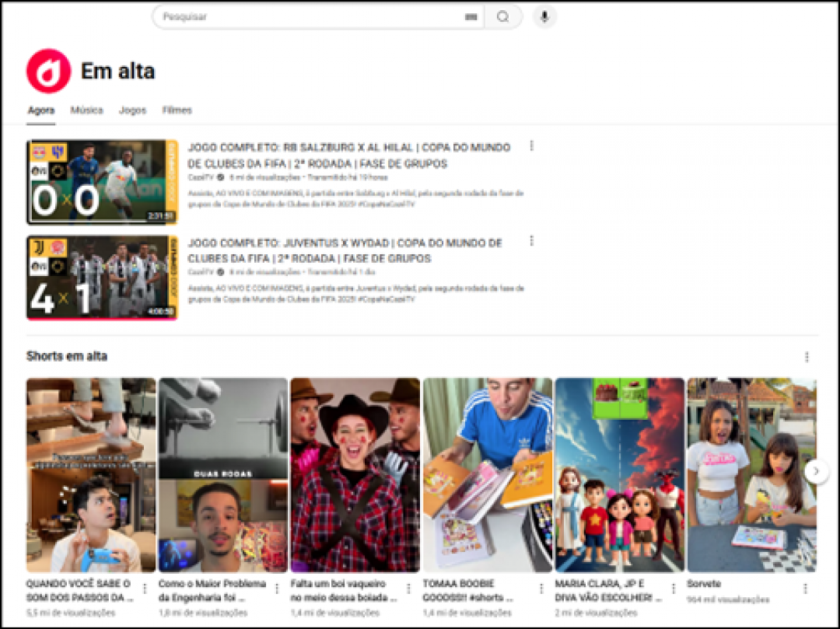
Task: Open options for TOMAA BOOBIE GOODSS short
Action: (x=541, y=589)
